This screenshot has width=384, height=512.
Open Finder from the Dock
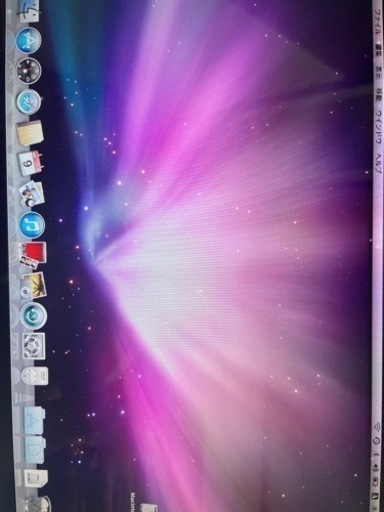tap(30, 11)
